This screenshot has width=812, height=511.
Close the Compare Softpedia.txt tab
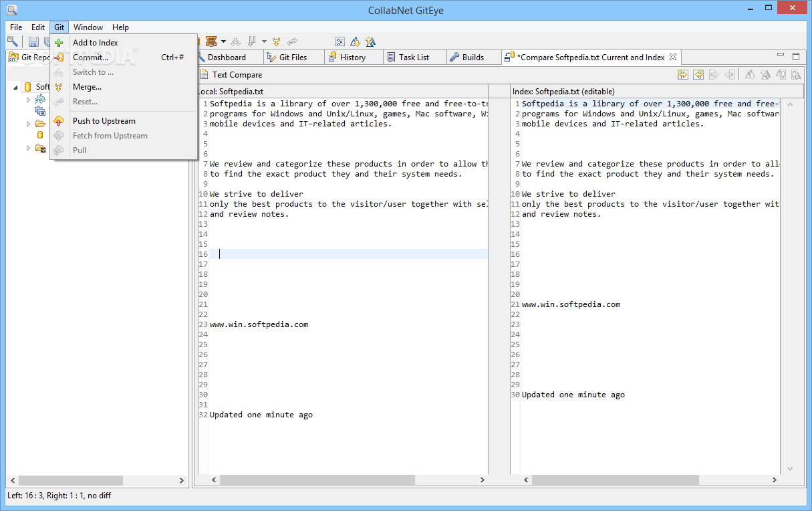coord(673,57)
